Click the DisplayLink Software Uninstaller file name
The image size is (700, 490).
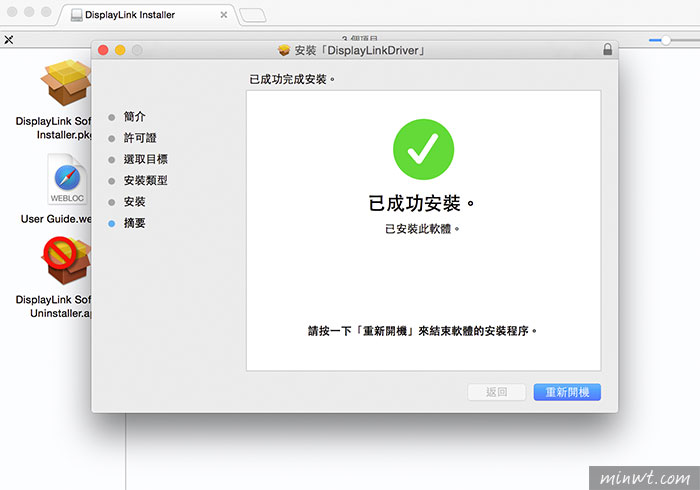[53, 306]
